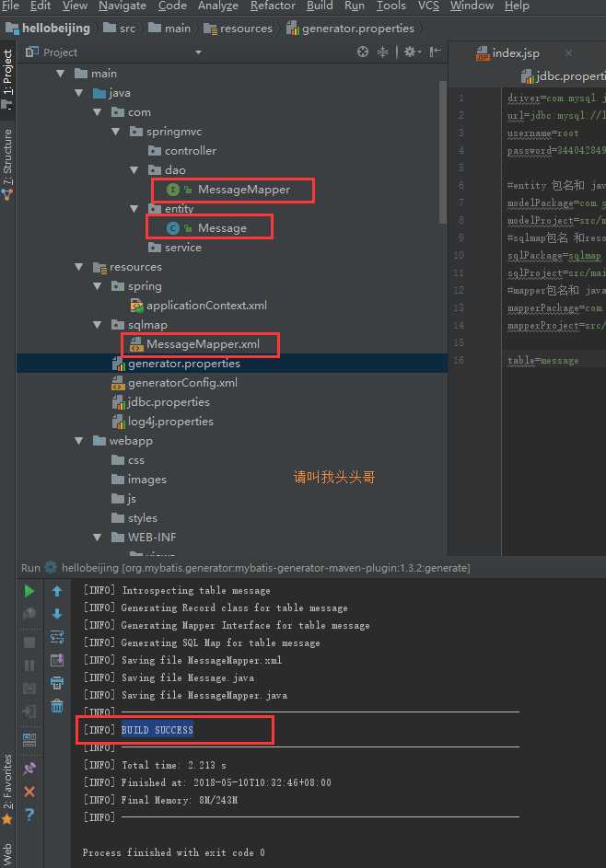This screenshot has height=868, width=606.
Task: Rerun the generator with green play button
Action: coord(29,591)
